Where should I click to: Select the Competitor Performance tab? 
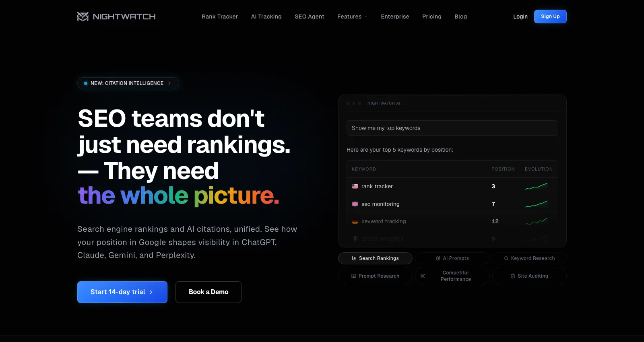[452, 276]
